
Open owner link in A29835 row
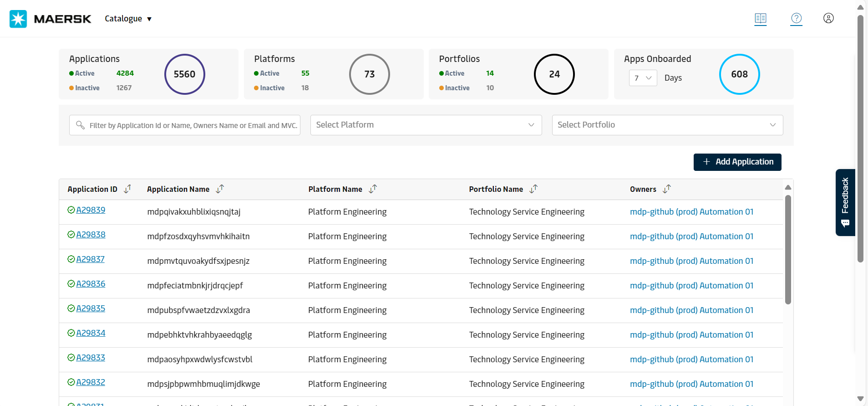pyautogui.click(x=691, y=310)
